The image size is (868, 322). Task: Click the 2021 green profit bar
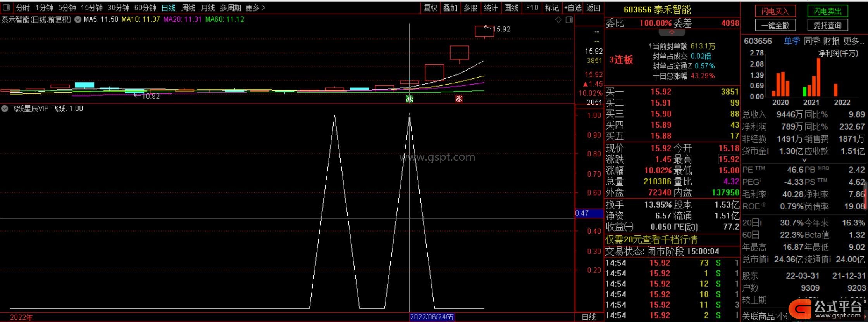click(804, 92)
